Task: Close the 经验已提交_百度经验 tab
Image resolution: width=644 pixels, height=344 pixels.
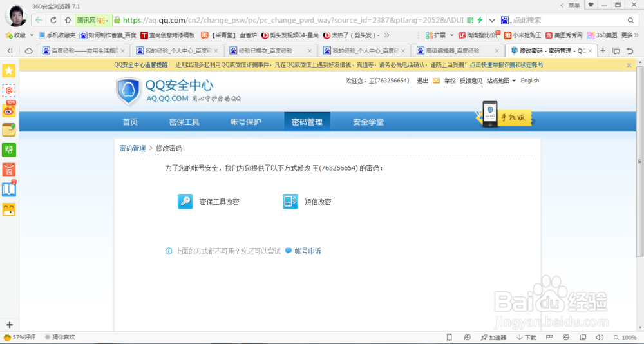Action: coord(309,51)
